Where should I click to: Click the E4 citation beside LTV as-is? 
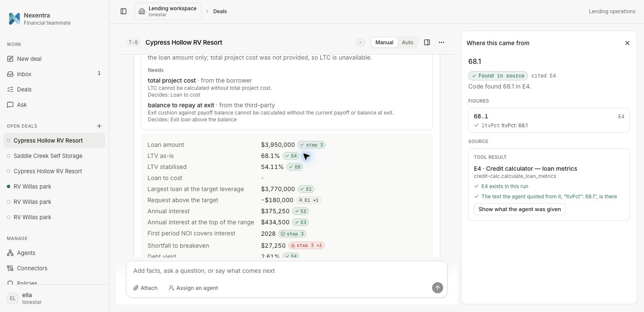pos(291,156)
